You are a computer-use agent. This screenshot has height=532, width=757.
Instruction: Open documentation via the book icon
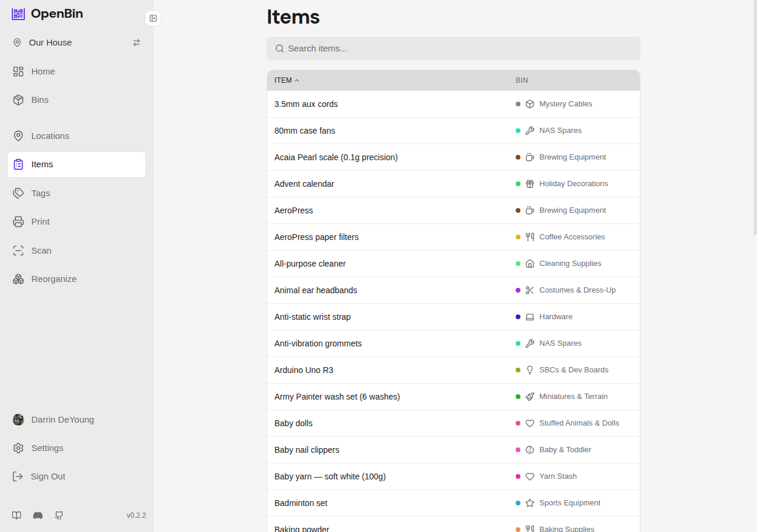pos(17,515)
